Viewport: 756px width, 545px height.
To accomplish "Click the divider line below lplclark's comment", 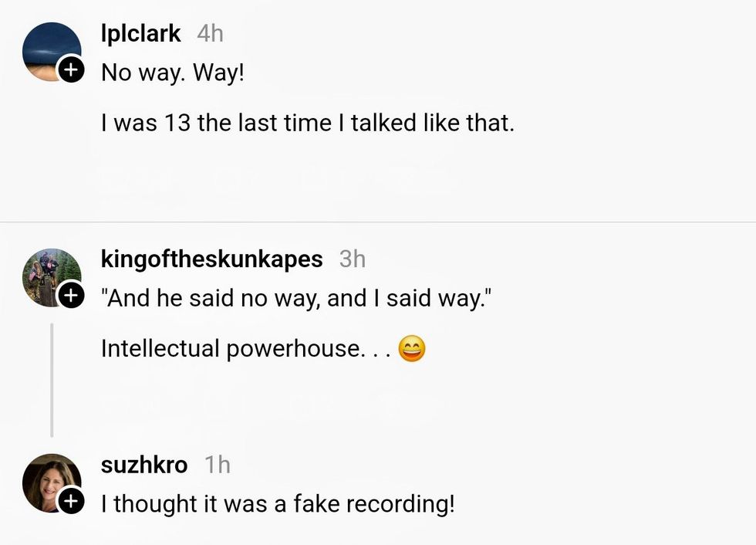I will 378,222.
